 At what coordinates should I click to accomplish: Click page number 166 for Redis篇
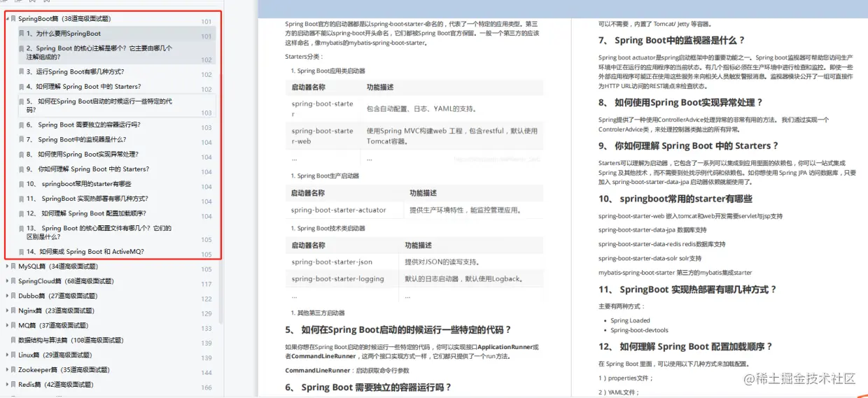[206, 388]
